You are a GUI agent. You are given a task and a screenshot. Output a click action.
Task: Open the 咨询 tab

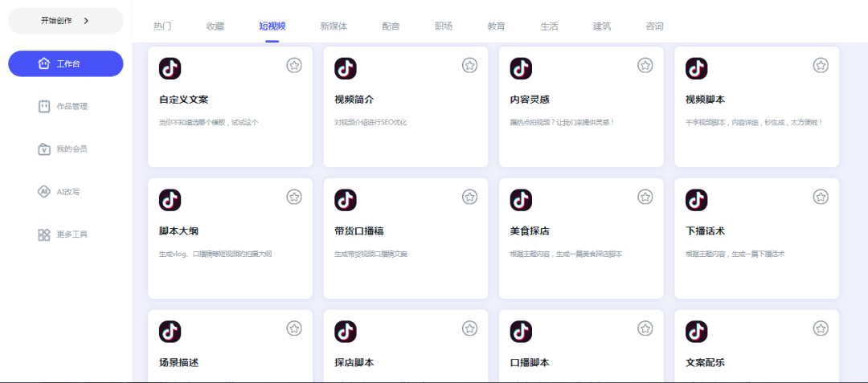[655, 26]
